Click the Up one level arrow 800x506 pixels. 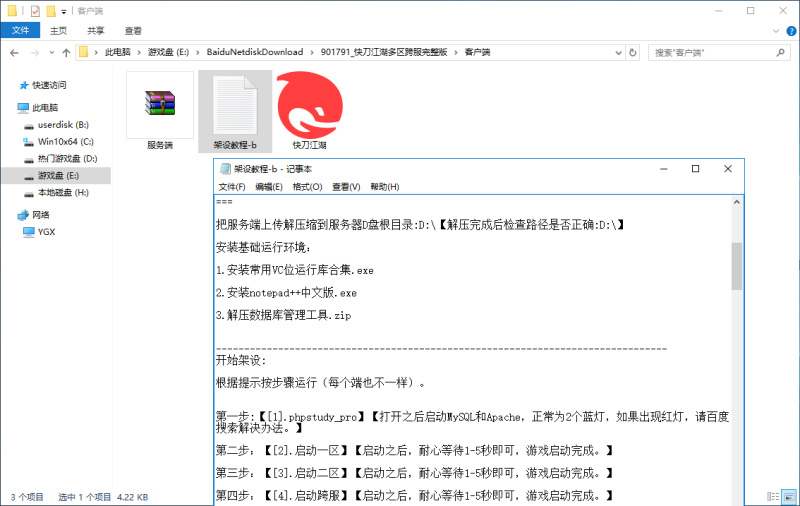pos(66,52)
